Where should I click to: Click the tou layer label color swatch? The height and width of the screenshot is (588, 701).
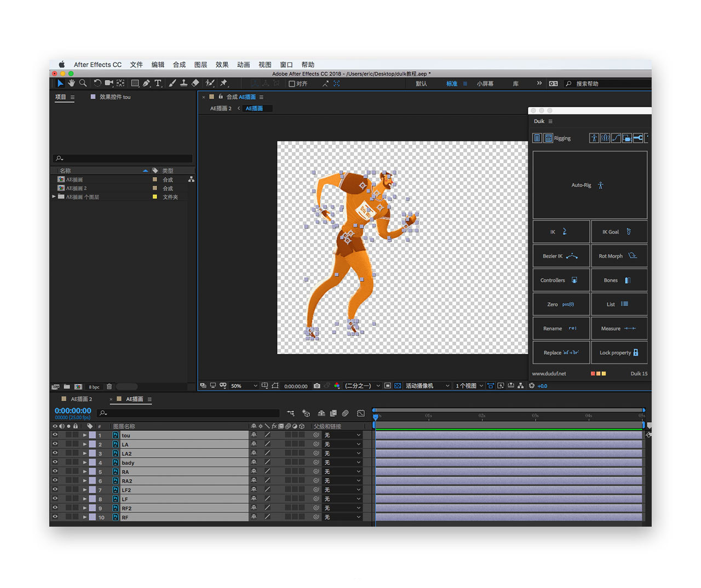93,435
